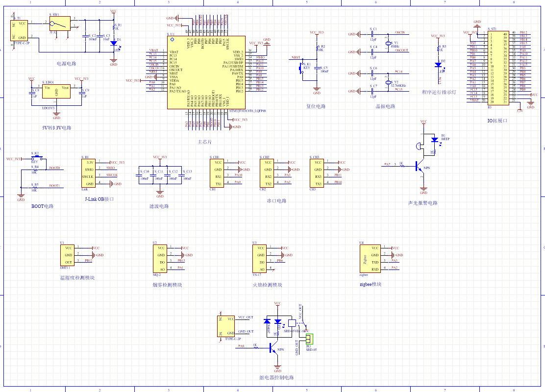Click the '滤波电路' section label
Viewport: 545px width, 392px height.
pyautogui.click(x=159, y=206)
